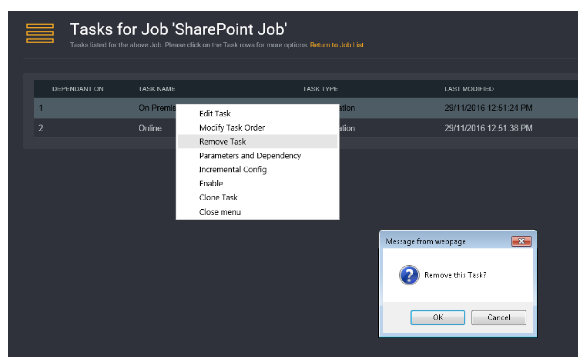Viewport: 588px width, 364px height.
Task: Select the On Premis task name cell
Action: pyautogui.click(x=157, y=108)
